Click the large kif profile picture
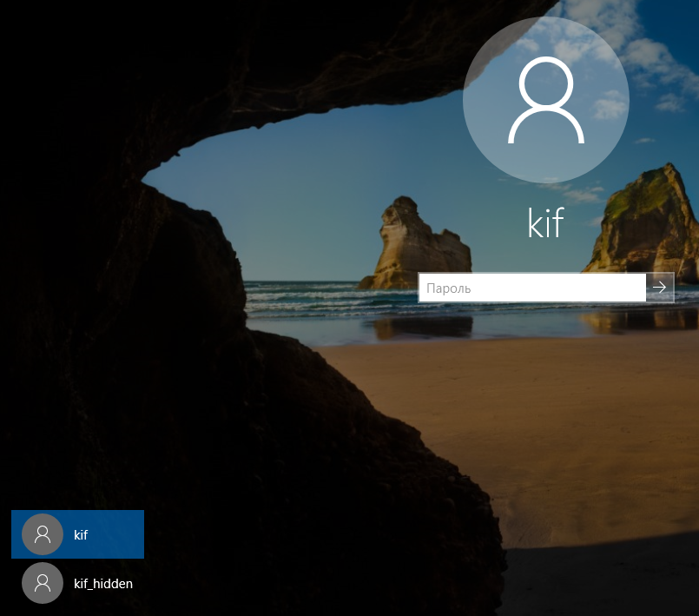Screen dimensions: 699x616 click(545, 100)
